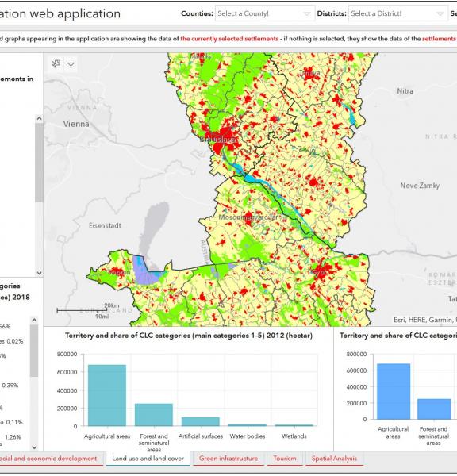Viewport: 457px width, 476px height.
Task: Click the Trnava map label
Action: [x=309, y=73]
